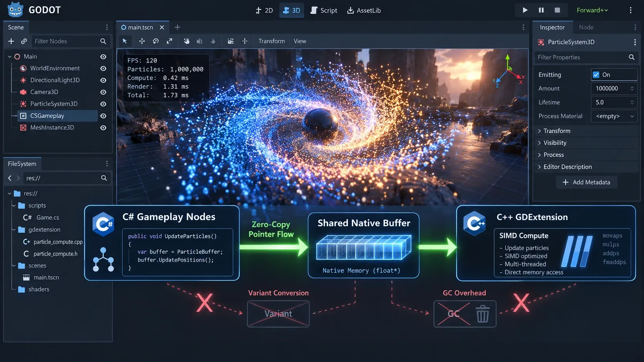Open the Forward+ renderer dropdown
Image resolution: width=644 pixels, height=362 pixels.
(592, 10)
